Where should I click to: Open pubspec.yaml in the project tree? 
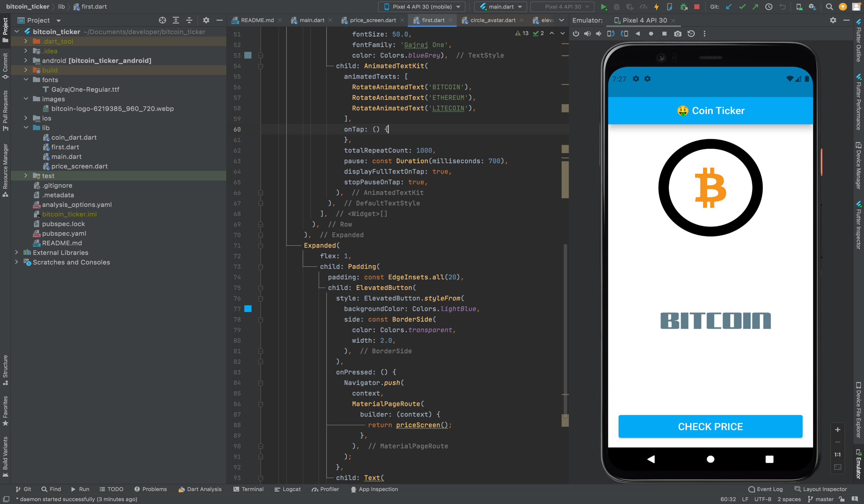click(x=64, y=233)
